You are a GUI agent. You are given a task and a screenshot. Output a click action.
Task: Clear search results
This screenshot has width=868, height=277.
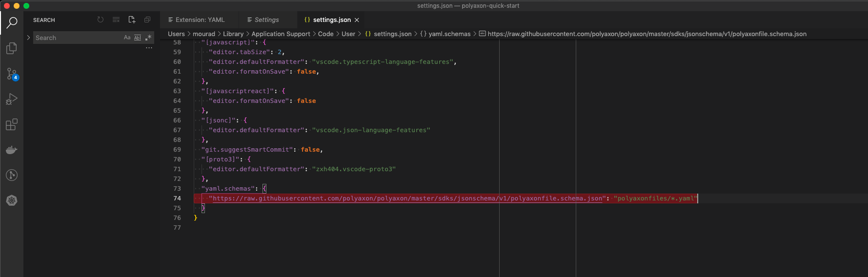pos(116,20)
